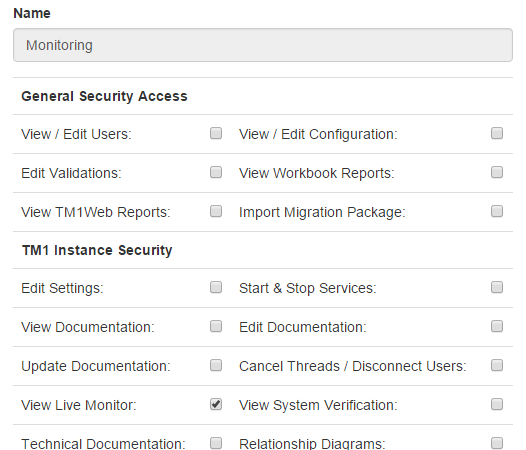
Task: Click the Name field containing Monitoring
Action: click(x=263, y=45)
